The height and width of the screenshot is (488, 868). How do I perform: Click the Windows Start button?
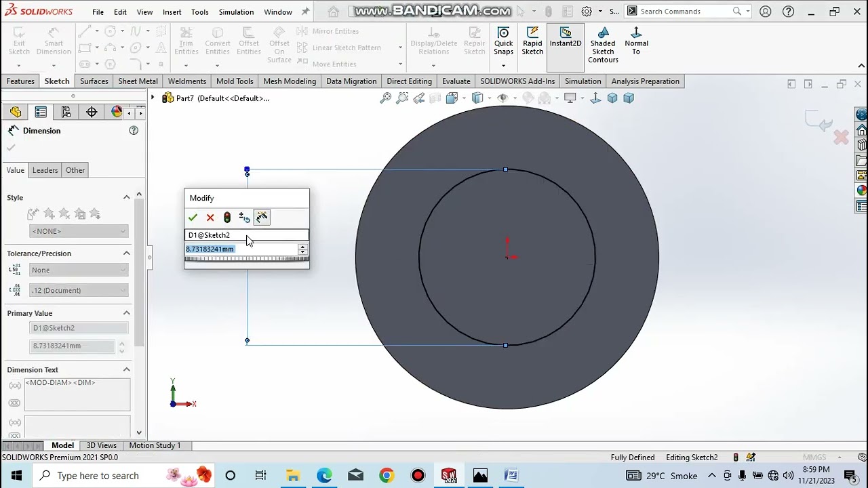pos(16,475)
